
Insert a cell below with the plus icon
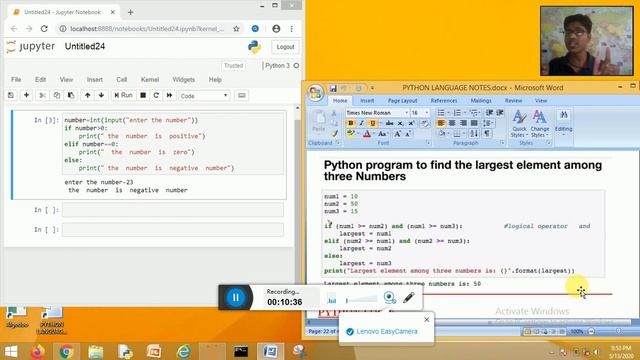27,96
